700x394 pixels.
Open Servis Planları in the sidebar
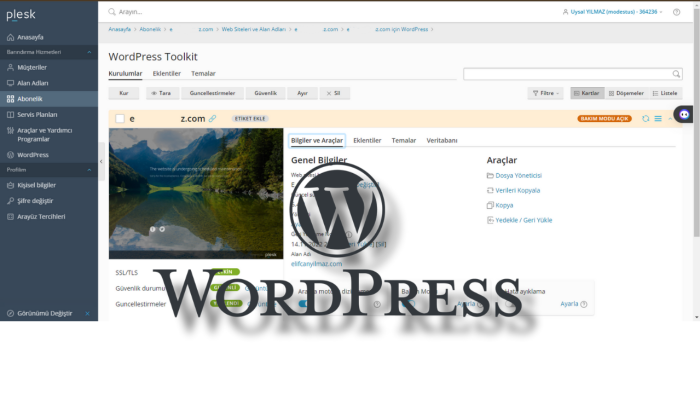tap(37, 115)
